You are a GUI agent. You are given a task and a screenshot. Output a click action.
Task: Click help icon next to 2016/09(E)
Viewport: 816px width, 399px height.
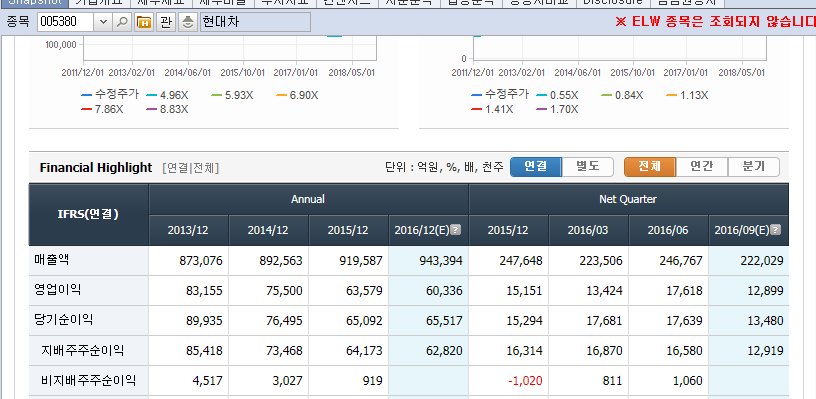coord(775,229)
